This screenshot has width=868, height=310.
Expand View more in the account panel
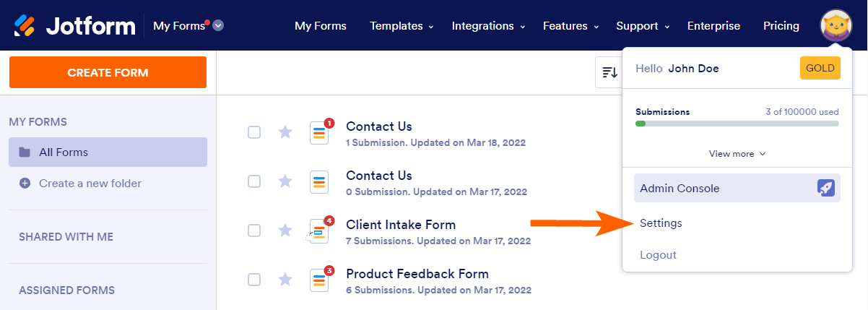737,153
